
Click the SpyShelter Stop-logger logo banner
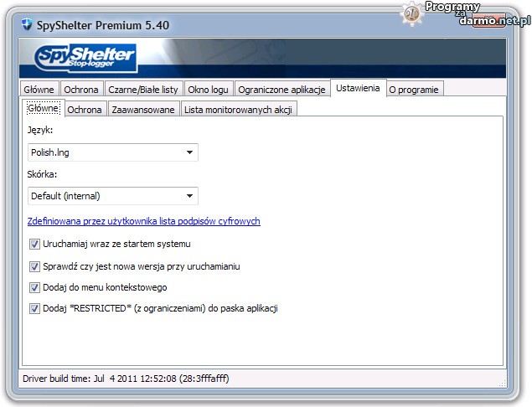(x=85, y=59)
